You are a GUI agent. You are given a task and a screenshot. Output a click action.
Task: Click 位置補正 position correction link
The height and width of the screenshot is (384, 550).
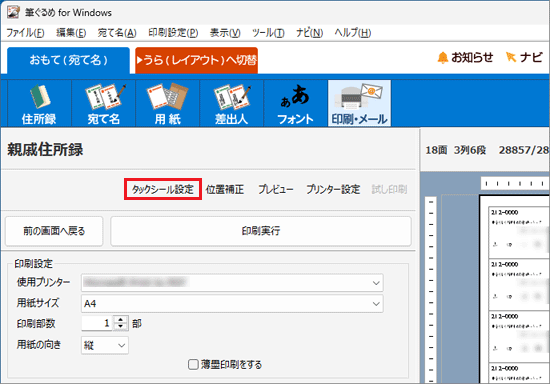tap(225, 189)
